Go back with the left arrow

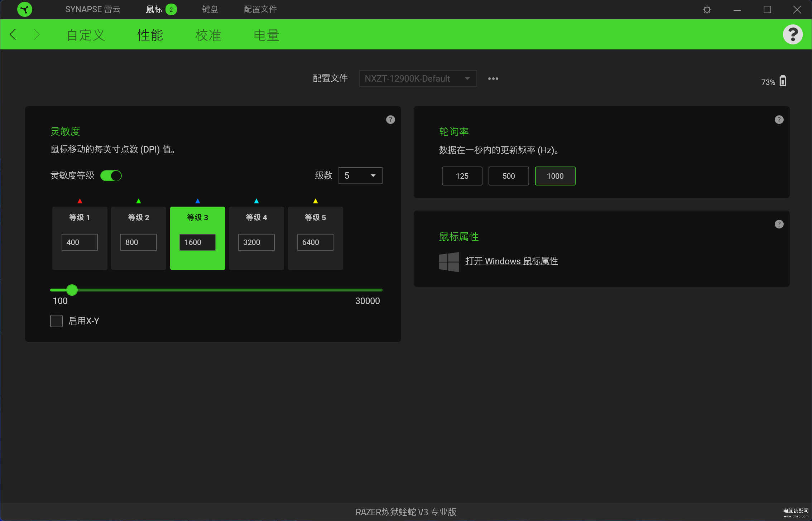point(13,34)
